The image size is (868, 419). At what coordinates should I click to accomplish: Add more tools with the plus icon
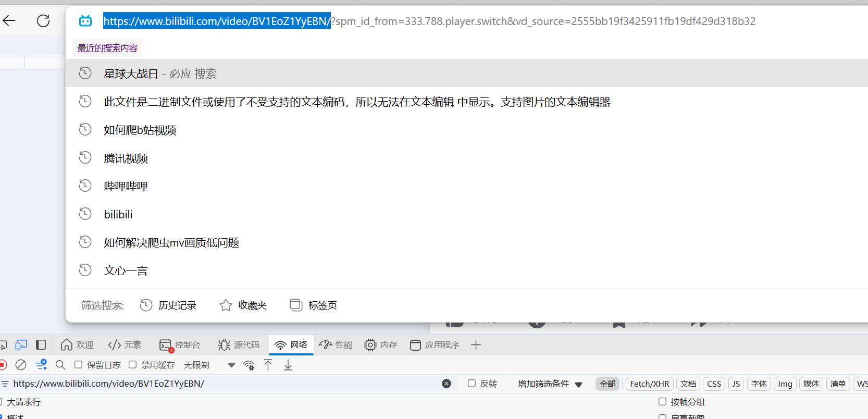coord(476,345)
